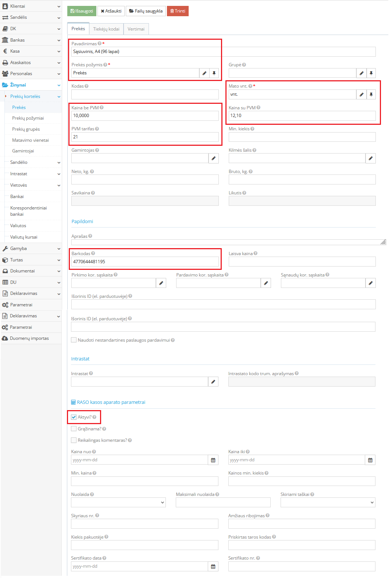Switch to the Tiekėjų kodai tab
Image resolution: width=392 pixels, height=578 pixels.
point(106,29)
